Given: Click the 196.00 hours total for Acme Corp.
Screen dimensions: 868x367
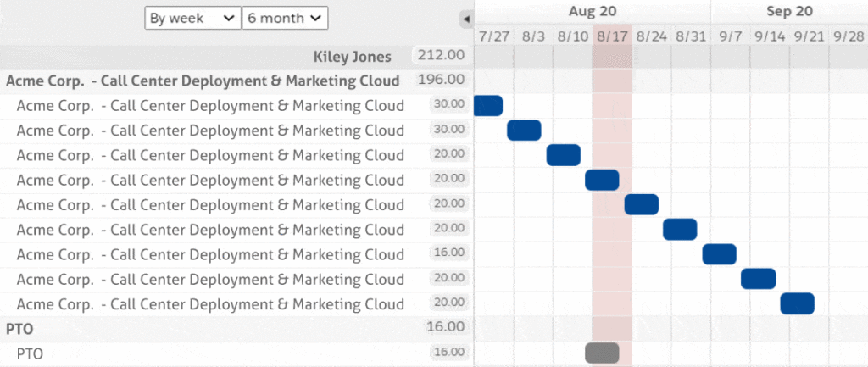Looking at the screenshot, I should 441,81.
